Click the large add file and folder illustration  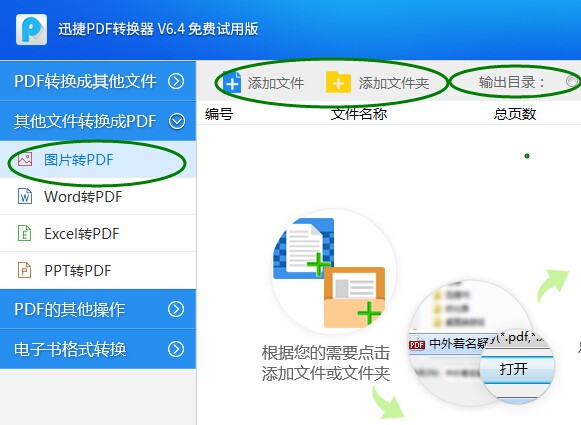(x=329, y=273)
